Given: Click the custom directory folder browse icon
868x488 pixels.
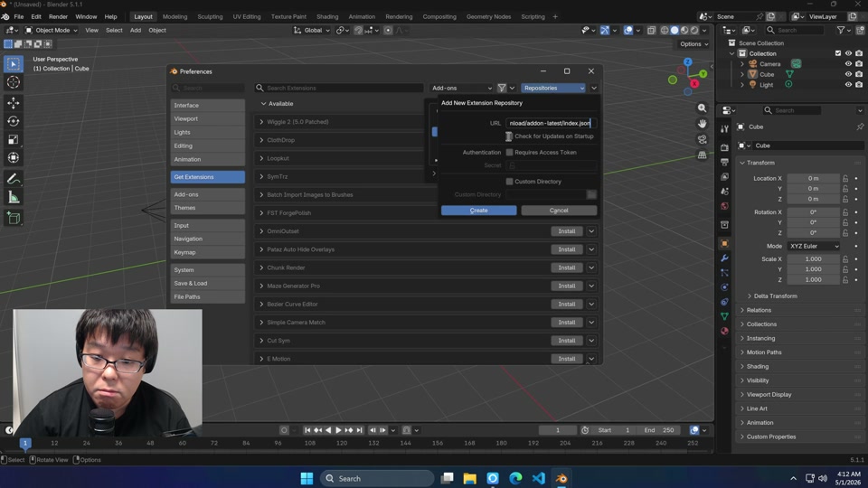Looking at the screenshot, I should [x=591, y=194].
